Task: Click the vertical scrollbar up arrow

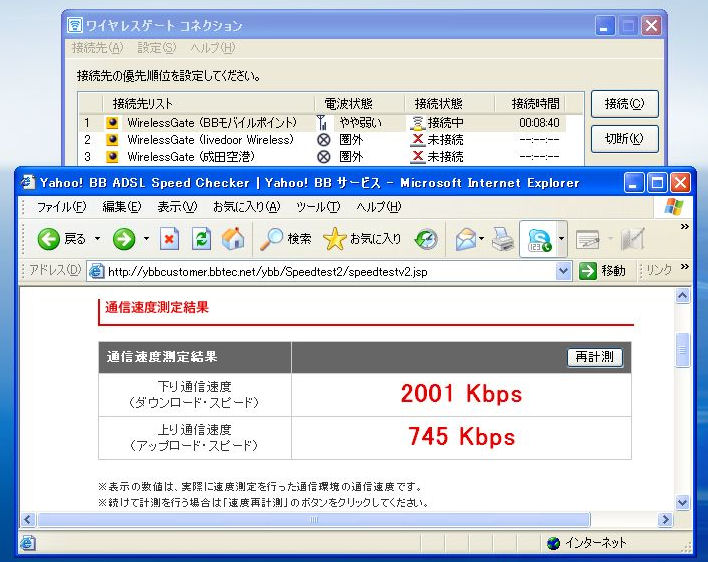Action: coord(682,296)
